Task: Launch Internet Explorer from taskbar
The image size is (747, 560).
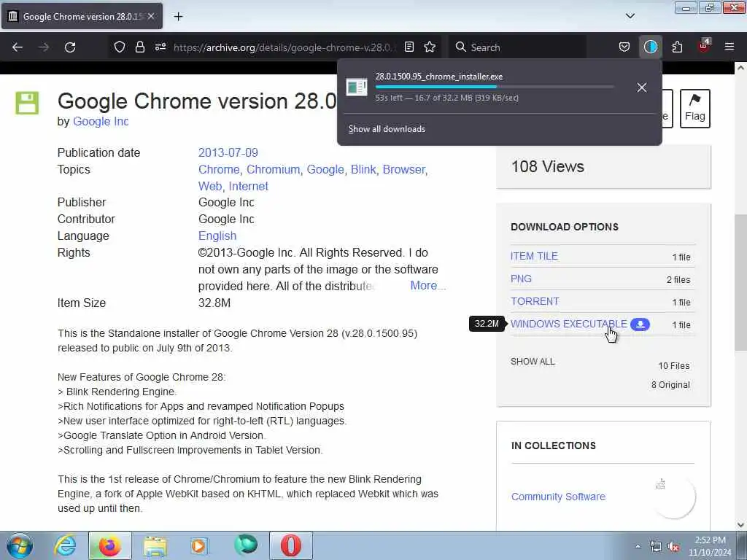Action: point(65,545)
